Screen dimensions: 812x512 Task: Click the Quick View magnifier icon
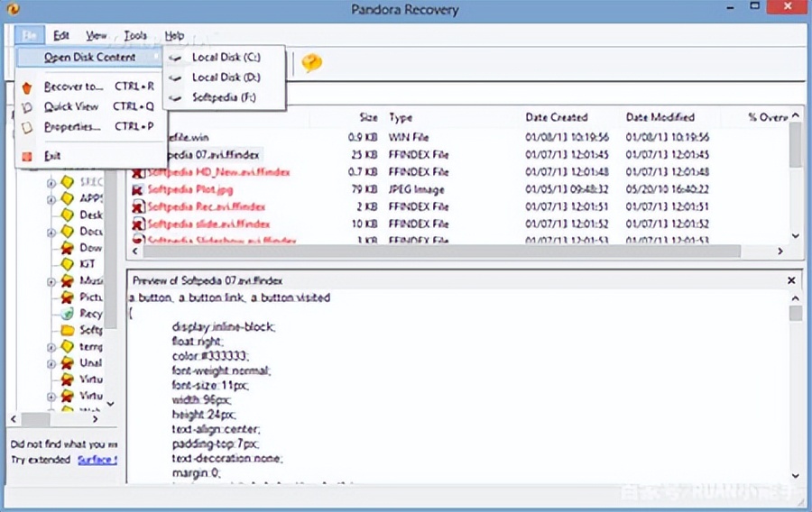(27, 107)
